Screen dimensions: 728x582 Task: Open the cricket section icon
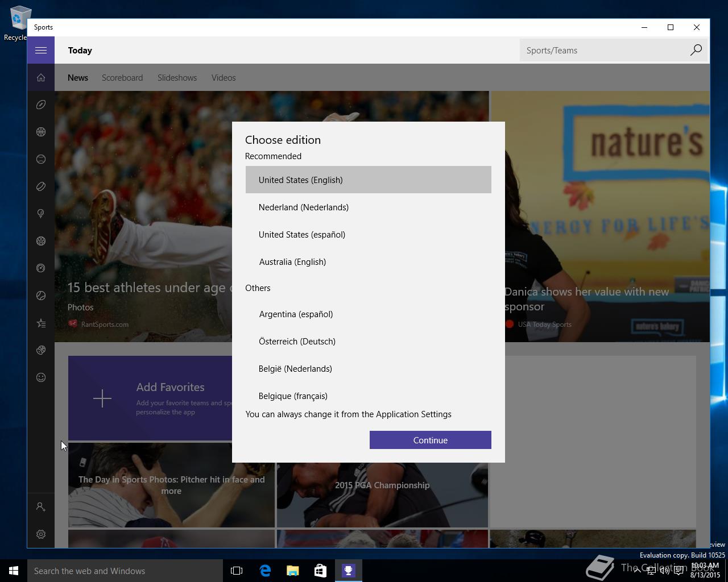point(41,350)
